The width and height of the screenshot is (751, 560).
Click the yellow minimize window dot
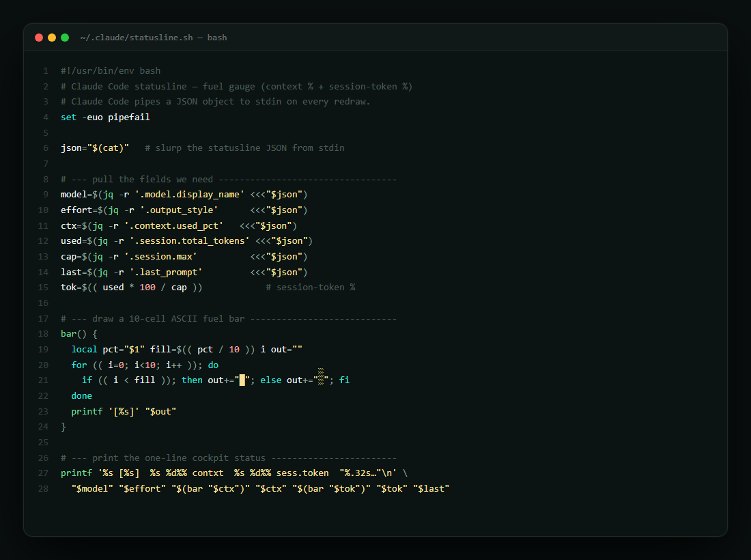coord(52,38)
